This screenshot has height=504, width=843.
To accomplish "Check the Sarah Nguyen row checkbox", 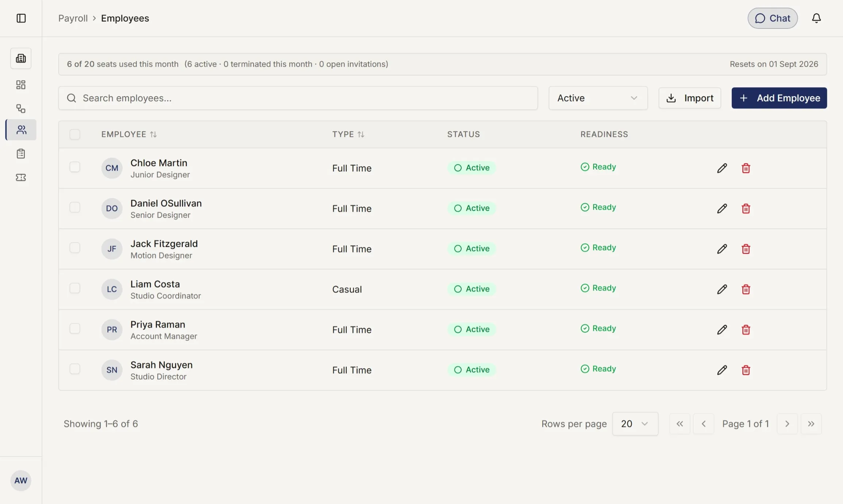I will point(75,369).
